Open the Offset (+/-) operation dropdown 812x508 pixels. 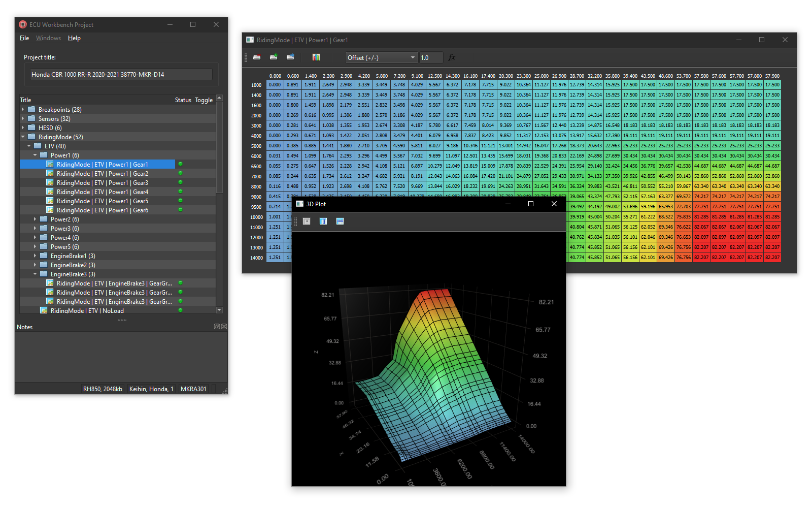pyautogui.click(x=381, y=57)
